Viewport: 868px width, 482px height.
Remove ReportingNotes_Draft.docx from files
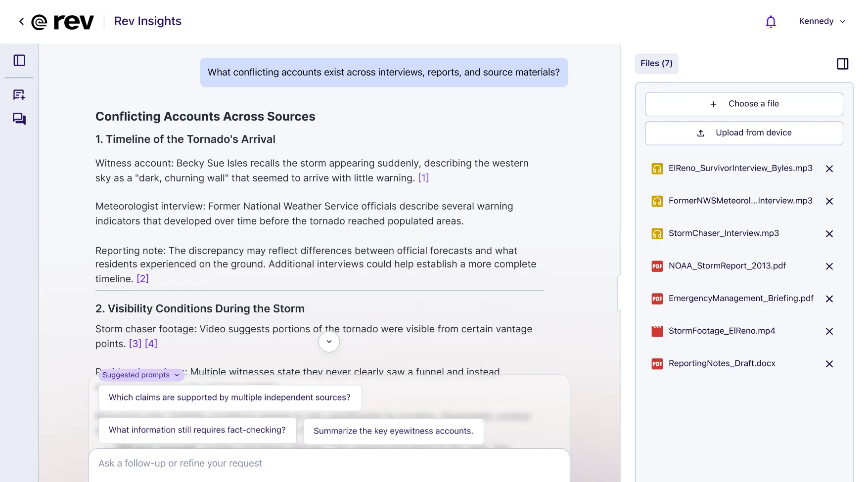click(829, 364)
